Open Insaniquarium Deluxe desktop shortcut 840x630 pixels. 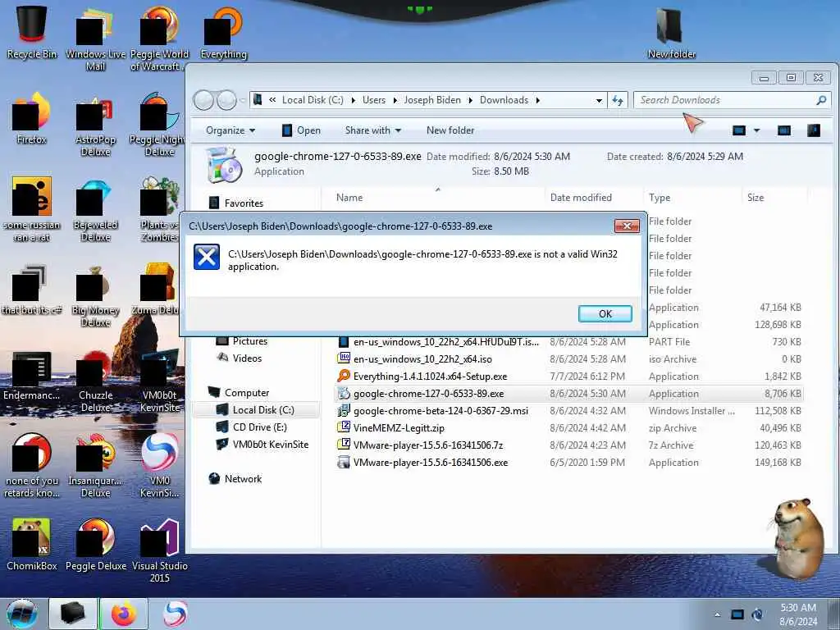95,465
